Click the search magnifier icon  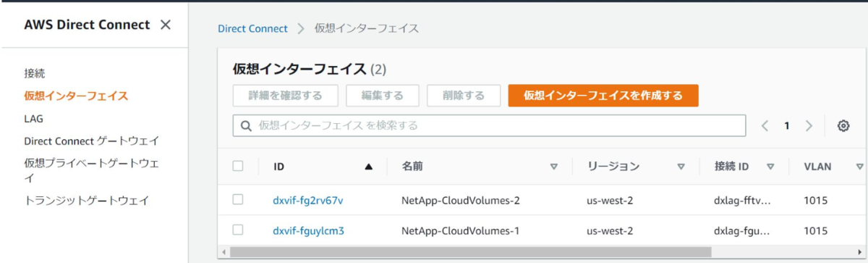[247, 126]
